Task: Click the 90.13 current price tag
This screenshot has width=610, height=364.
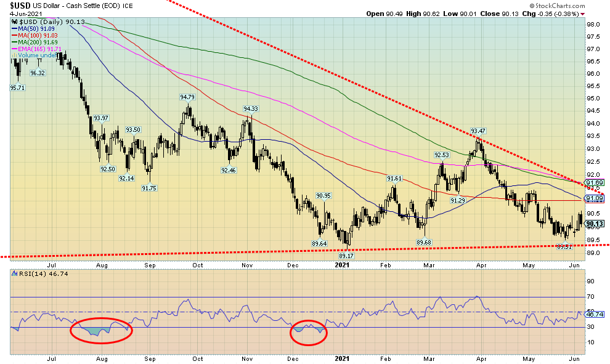Action: point(594,224)
